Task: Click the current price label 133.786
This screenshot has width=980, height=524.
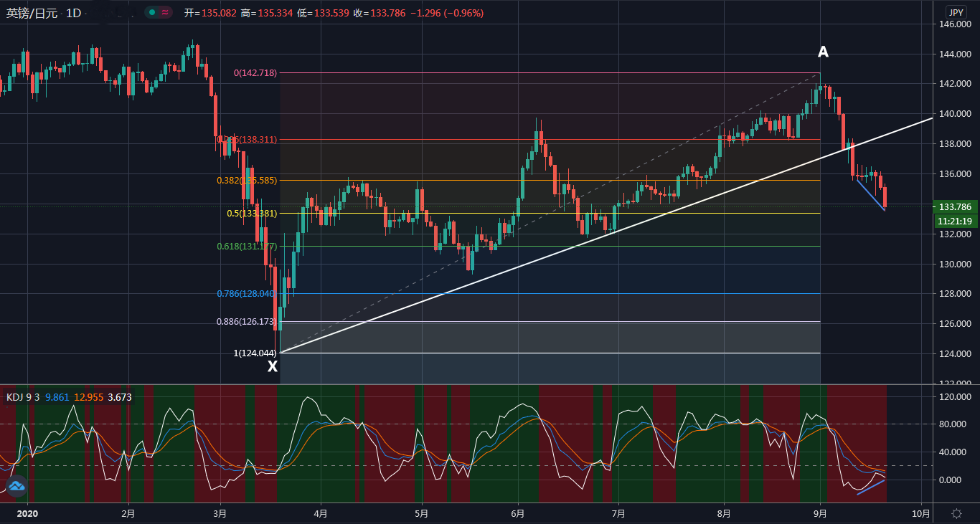Action: (x=955, y=206)
